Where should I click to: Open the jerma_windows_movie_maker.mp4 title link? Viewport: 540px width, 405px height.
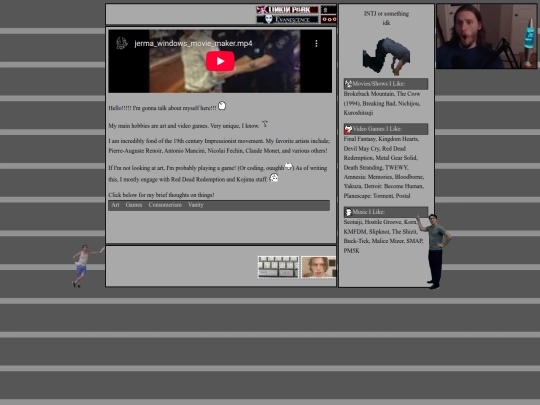coord(193,43)
